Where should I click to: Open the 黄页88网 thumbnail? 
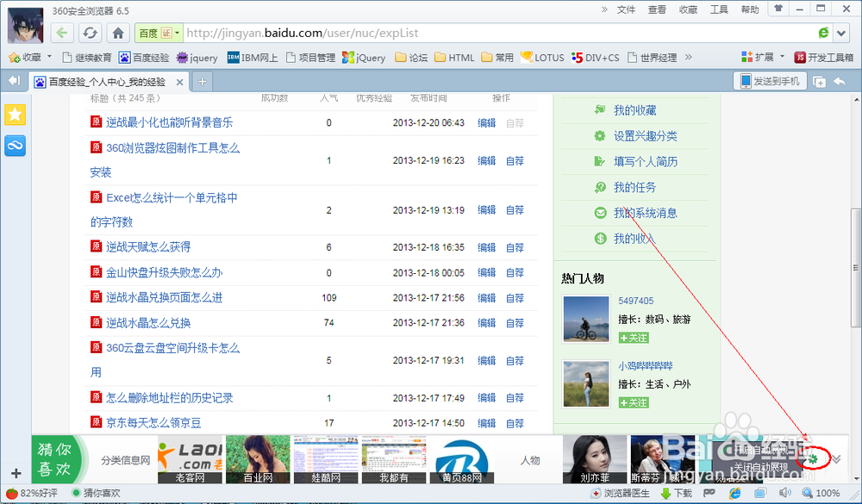[x=461, y=459]
